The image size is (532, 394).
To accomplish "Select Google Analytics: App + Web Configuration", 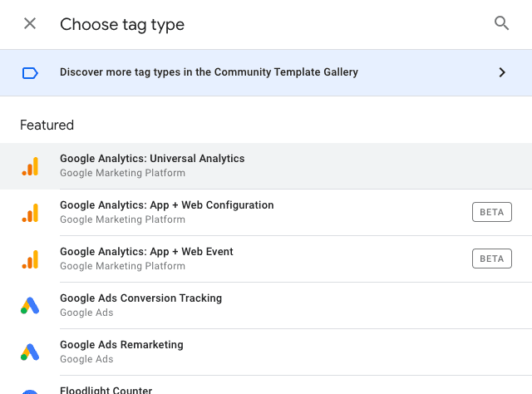I will (266, 213).
